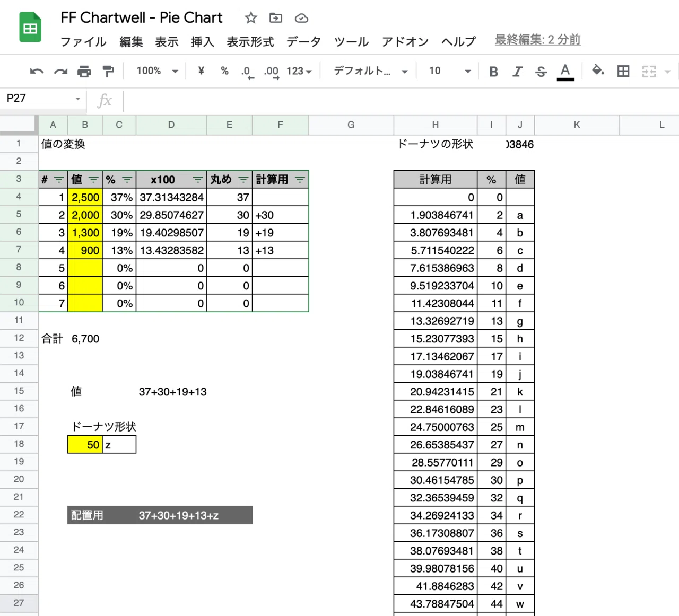
Task: Select the yellow cell with 2,500
Action: (x=85, y=197)
